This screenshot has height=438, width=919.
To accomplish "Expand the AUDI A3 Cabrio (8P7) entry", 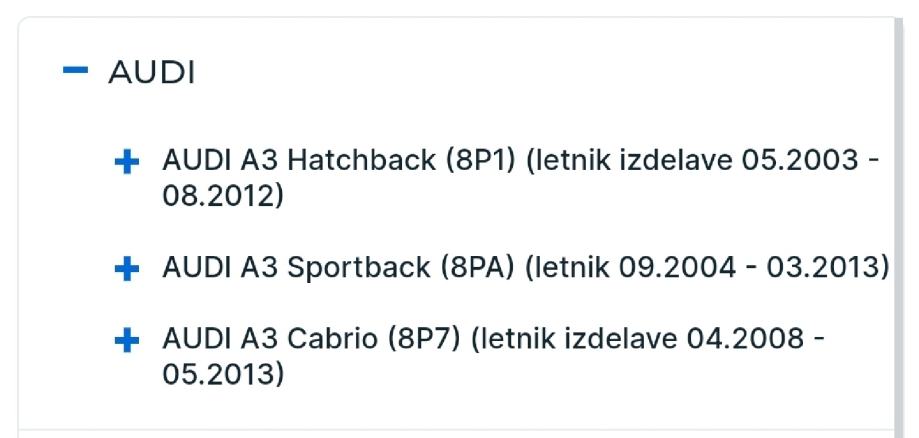I will tap(127, 341).
